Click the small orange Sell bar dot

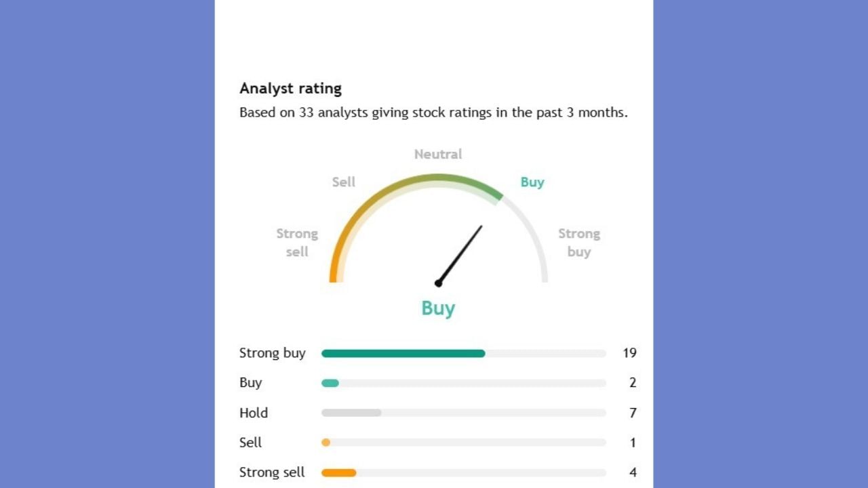325,443
